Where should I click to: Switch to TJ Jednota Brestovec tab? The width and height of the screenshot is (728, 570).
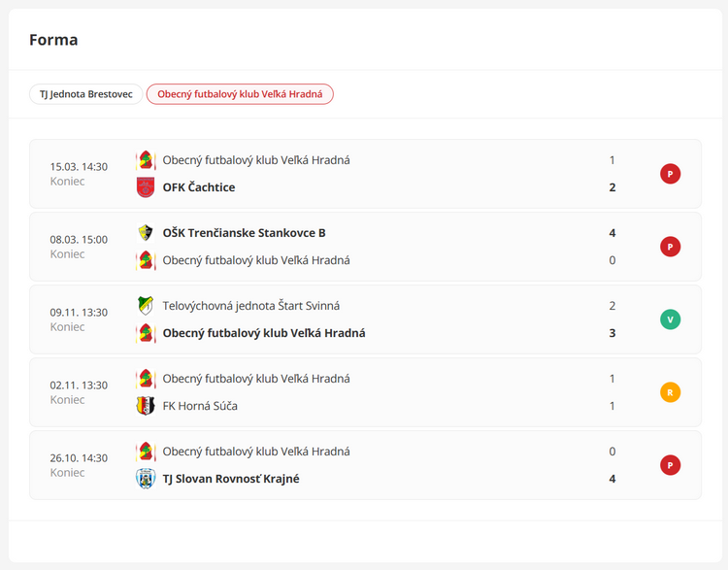[x=85, y=94]
